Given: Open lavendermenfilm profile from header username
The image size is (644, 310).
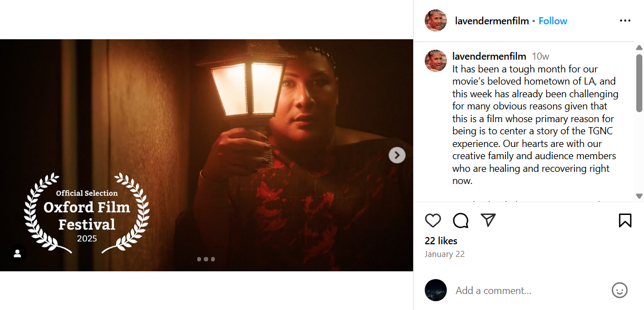Looking at the screenshot, I should [492, 21].
